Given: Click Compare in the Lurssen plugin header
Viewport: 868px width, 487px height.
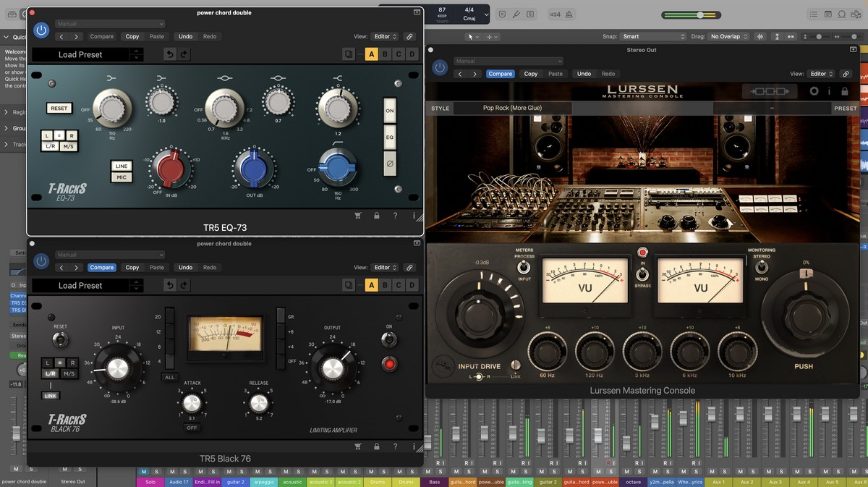Looking at the screenshot, I should pyautogui.click(x=500, y=74).
